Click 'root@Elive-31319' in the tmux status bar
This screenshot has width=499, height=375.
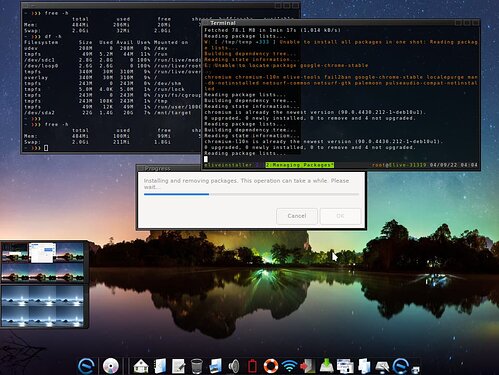click(x=399, y=165)
